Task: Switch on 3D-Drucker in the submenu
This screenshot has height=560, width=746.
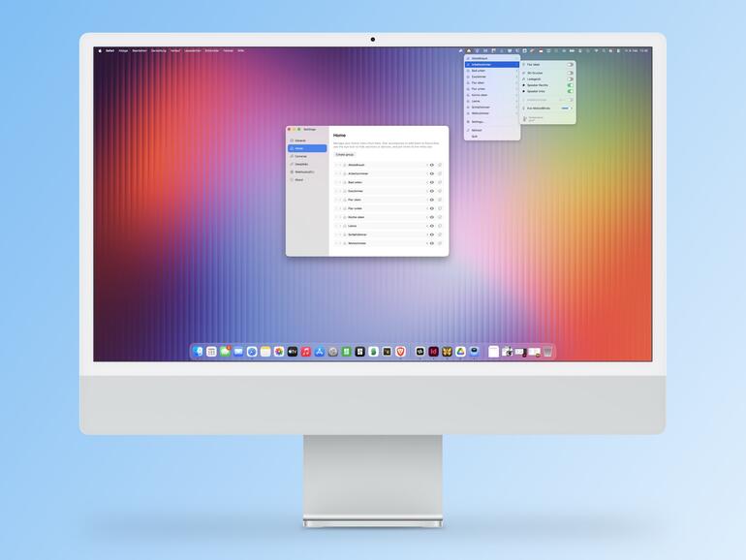Action: pos(570,73)
